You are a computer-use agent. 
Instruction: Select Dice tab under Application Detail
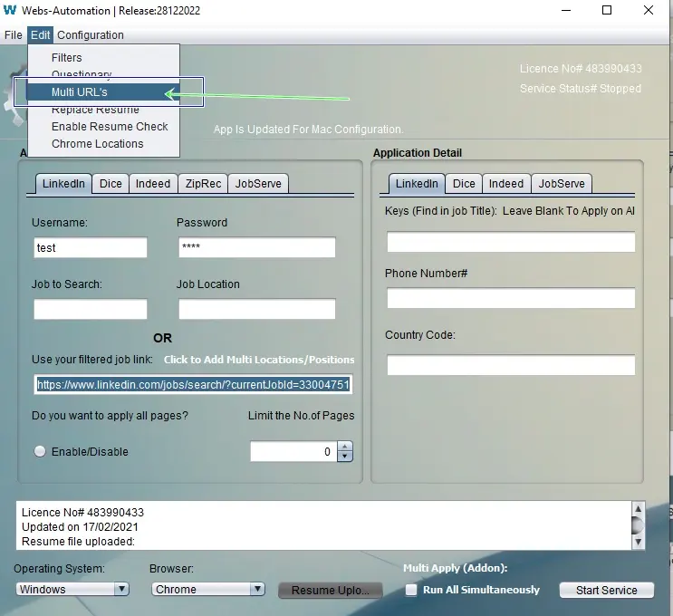[464, 184]
